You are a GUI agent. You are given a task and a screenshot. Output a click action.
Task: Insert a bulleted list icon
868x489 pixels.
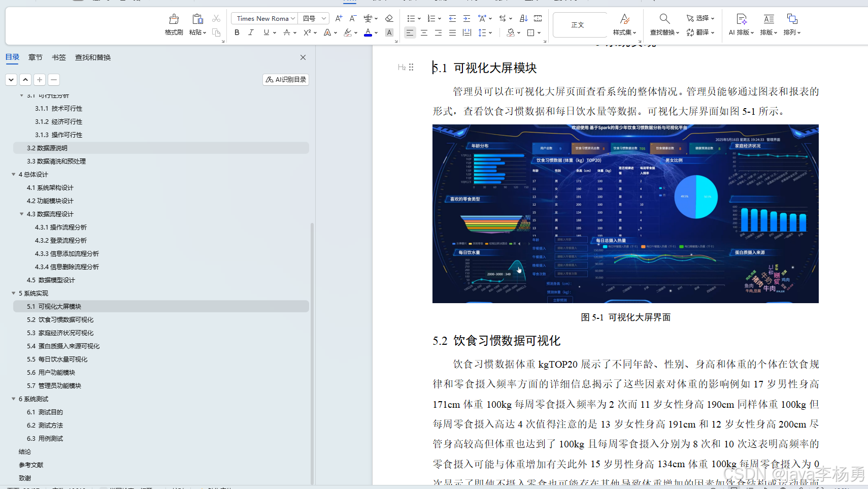pyautogui.click(x=411, y=18)
